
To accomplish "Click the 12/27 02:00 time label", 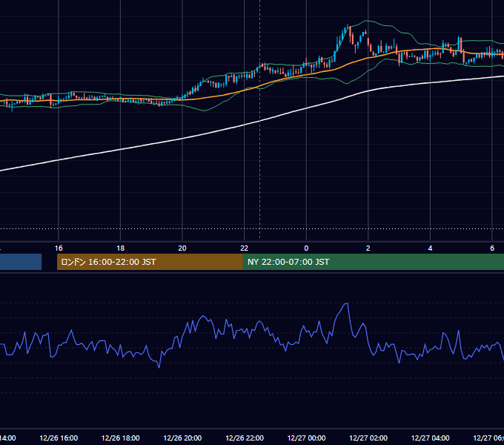I will pos(368,438).
